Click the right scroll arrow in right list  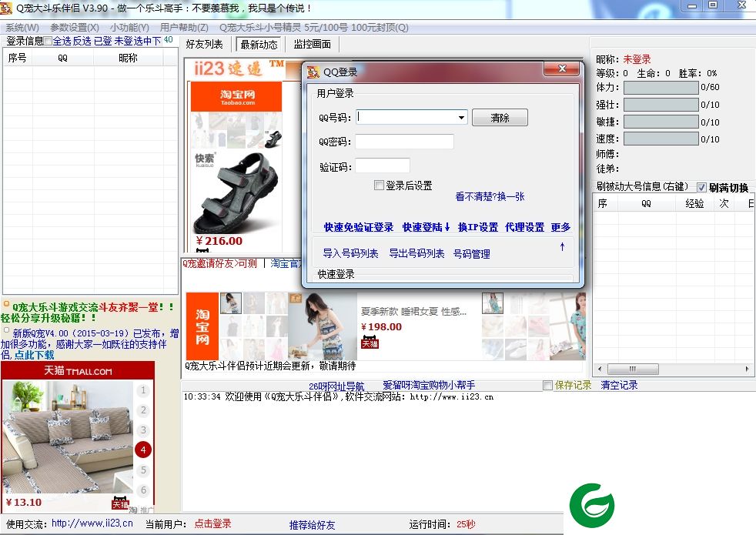(x=747, y=369)
